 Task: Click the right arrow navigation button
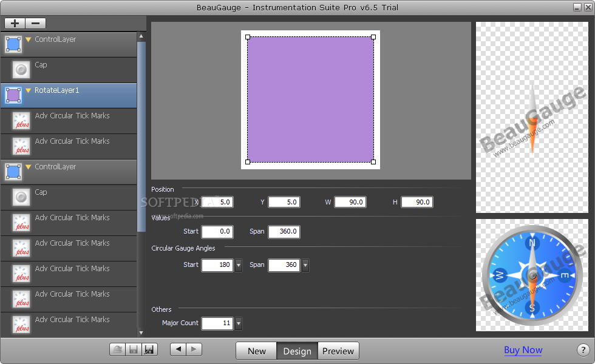click(x=194, y=349)
